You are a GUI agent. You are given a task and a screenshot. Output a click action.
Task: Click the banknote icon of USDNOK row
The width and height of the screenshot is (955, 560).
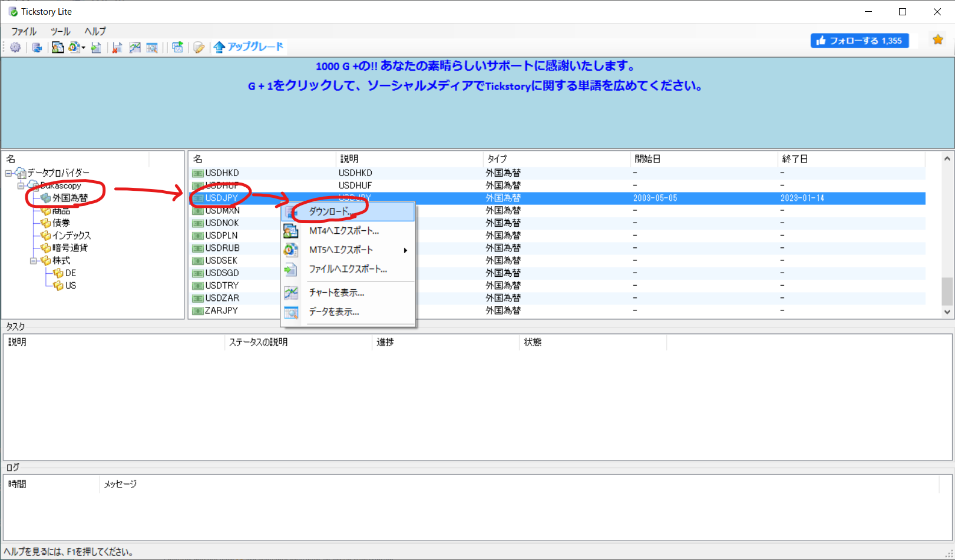(x=197, y=223)
